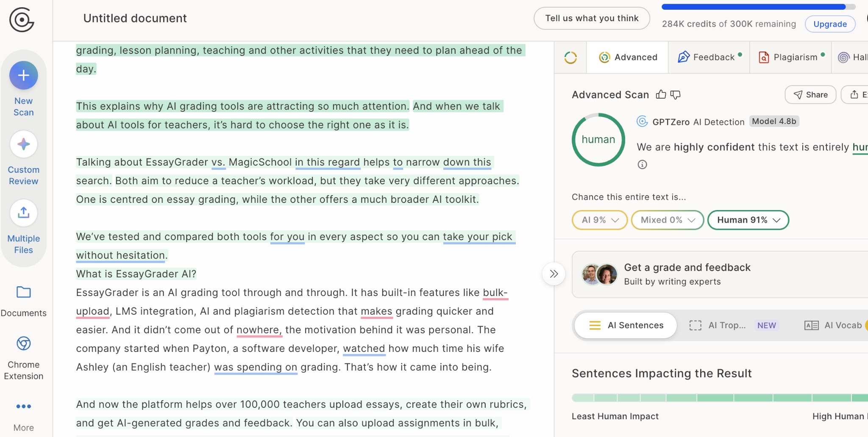Image resolution: width=868 pixels, height=437 pixels.
Task: Click 'Least Human Impact' label
Action: point(615,416)
